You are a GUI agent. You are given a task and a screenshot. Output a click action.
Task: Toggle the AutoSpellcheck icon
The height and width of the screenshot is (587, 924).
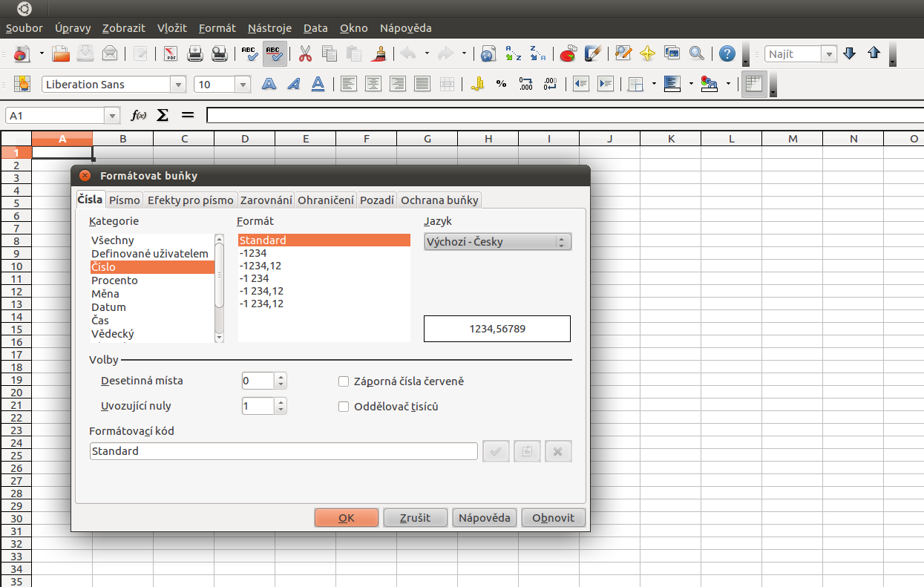pyautogui.click(x=274, y=53)
